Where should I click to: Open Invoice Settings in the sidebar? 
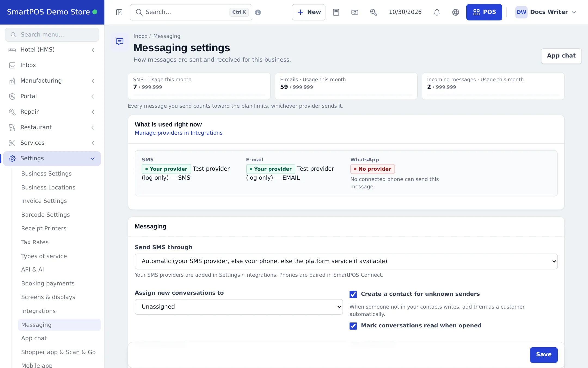click(x=44, y=201)
